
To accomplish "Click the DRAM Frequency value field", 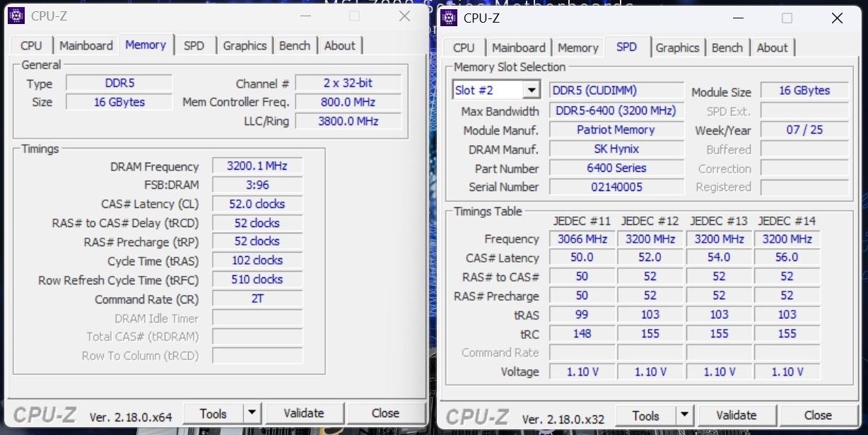I will pyautogui.click(x=257, y=166).
